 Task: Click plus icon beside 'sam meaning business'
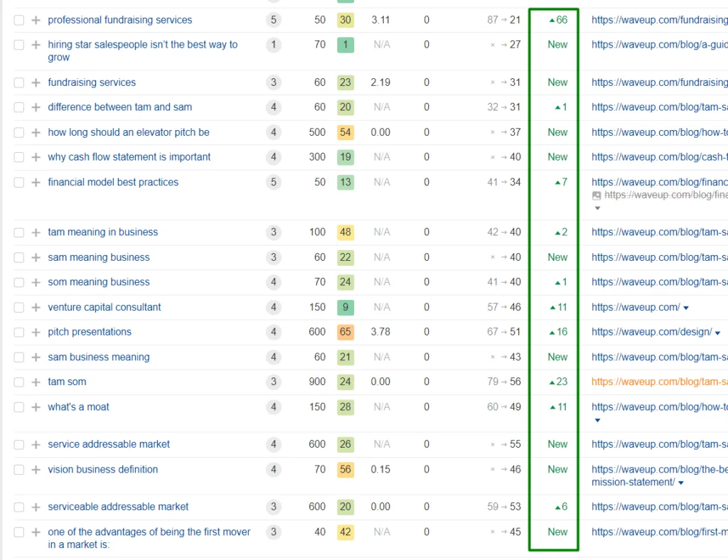[x=36, y=257]
